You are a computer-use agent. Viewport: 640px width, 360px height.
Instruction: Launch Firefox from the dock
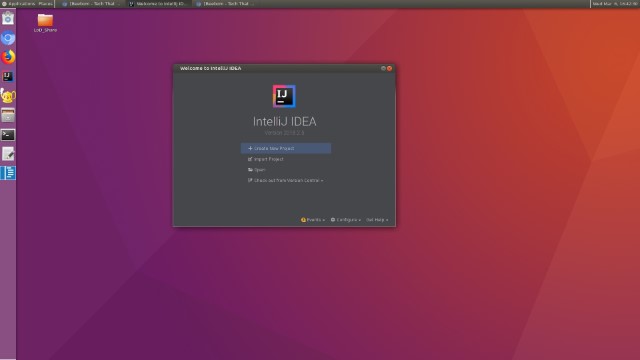coord(8,57)
